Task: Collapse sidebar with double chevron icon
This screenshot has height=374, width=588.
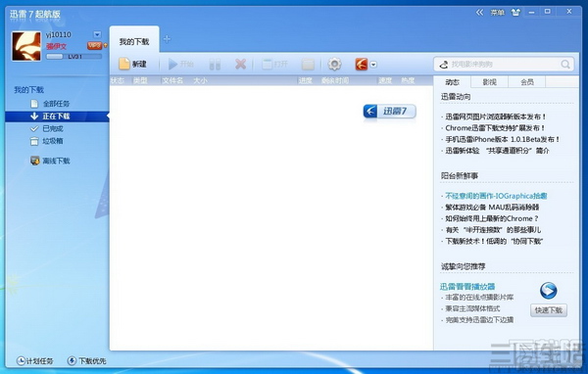Action: click(x=479, y=13)
